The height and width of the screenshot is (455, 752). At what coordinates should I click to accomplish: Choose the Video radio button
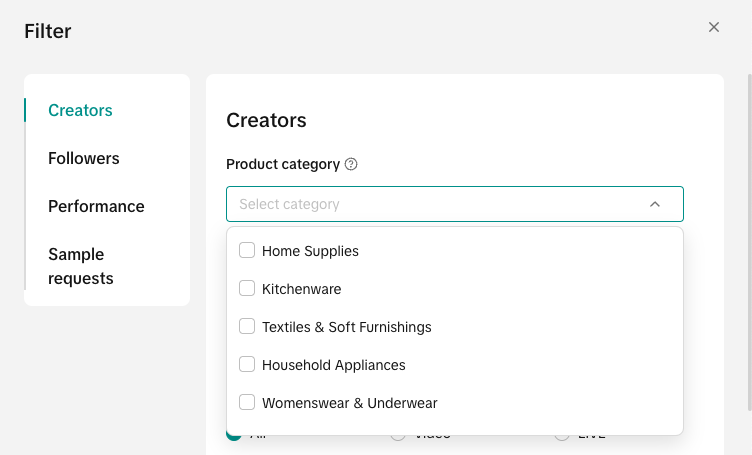coord(398,436)
